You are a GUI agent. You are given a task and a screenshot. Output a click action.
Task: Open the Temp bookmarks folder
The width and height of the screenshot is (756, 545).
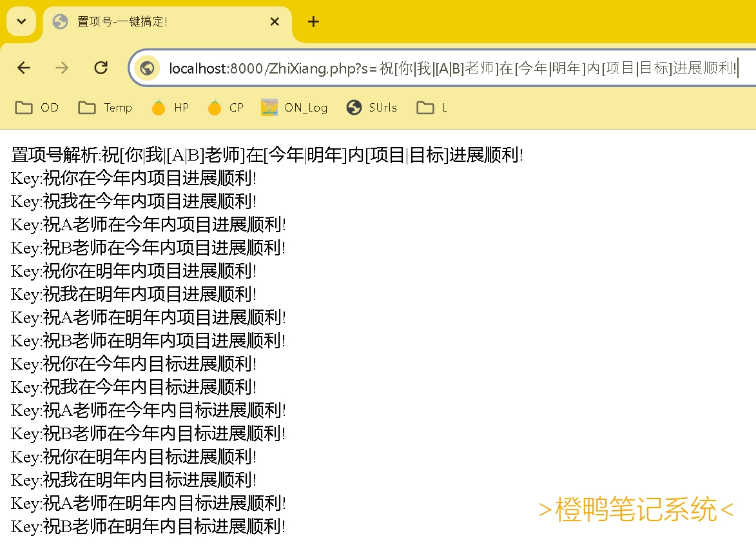105,108
